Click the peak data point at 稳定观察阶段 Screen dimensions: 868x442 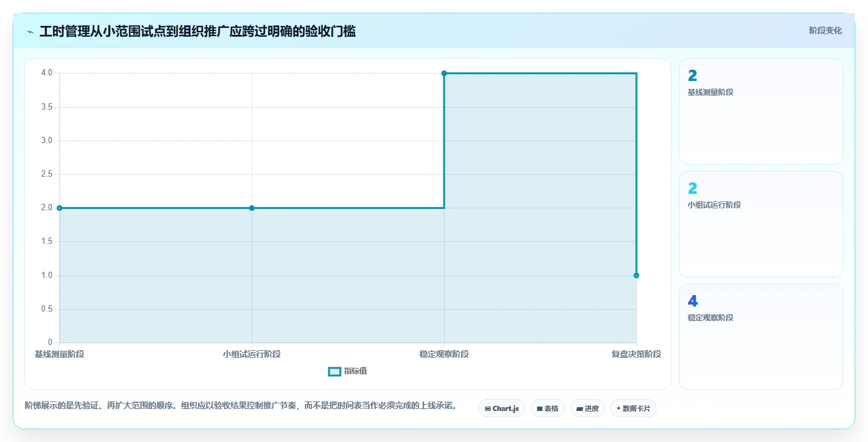click(444, 73)
